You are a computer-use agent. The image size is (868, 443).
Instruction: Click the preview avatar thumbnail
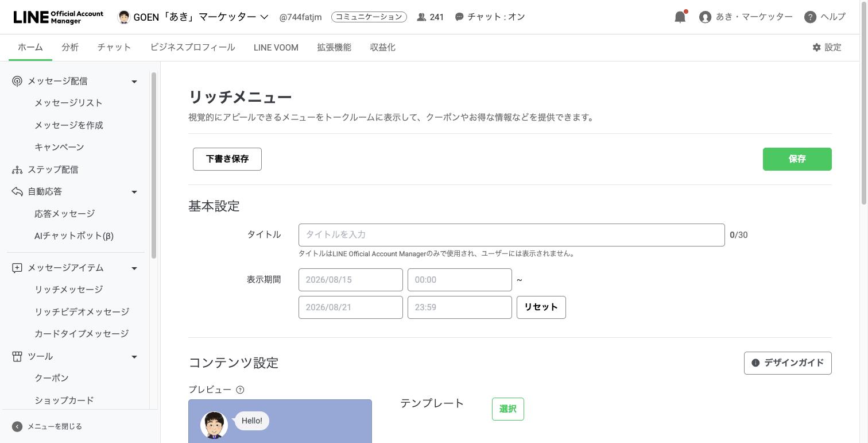(214, 425)
